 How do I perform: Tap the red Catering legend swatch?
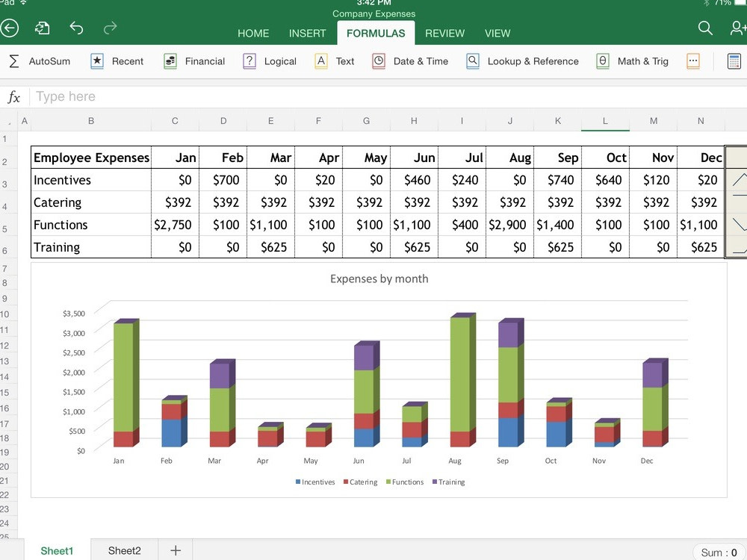346,482
